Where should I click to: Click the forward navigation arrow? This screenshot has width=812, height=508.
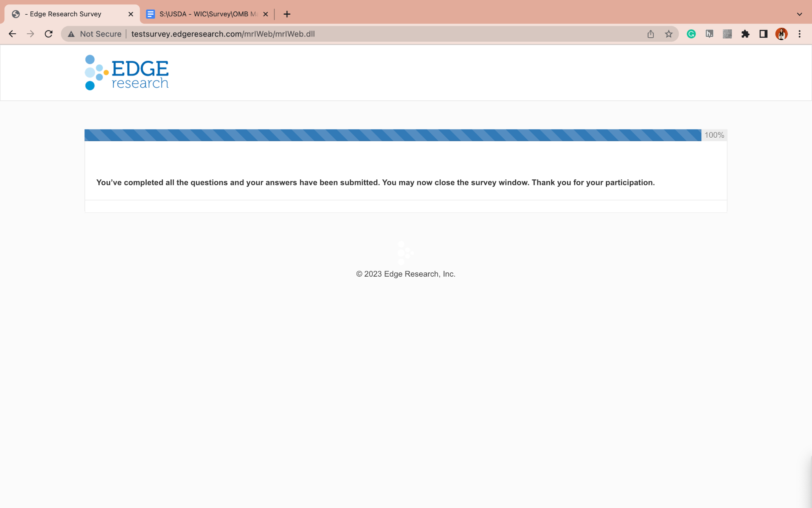pyautogui.click(x=31, y=34)
